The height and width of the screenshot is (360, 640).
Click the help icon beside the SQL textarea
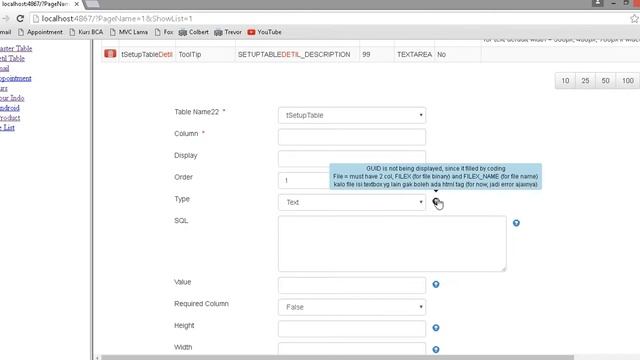click(x=516, y=223)
